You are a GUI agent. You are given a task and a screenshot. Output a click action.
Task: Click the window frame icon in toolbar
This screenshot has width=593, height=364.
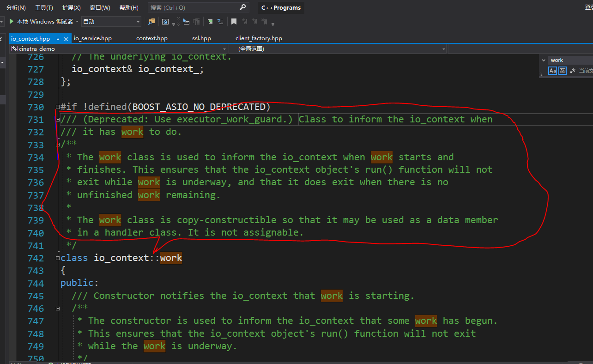[165, 21]
